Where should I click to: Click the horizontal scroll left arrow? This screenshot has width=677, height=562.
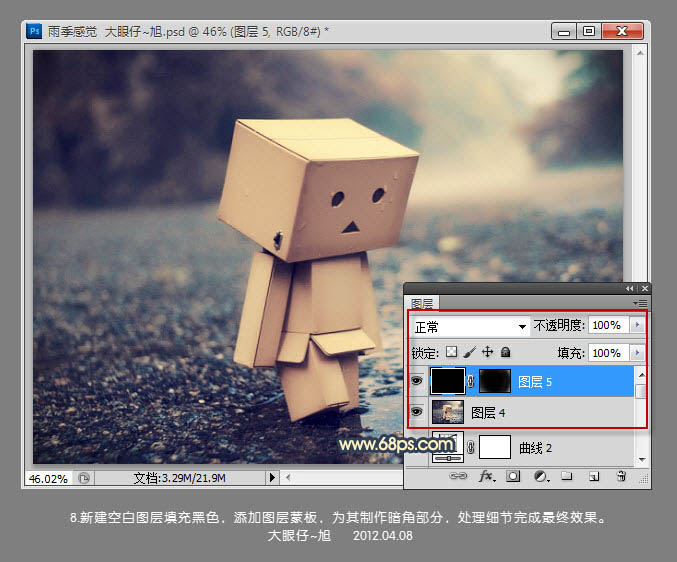pos(288,477)
